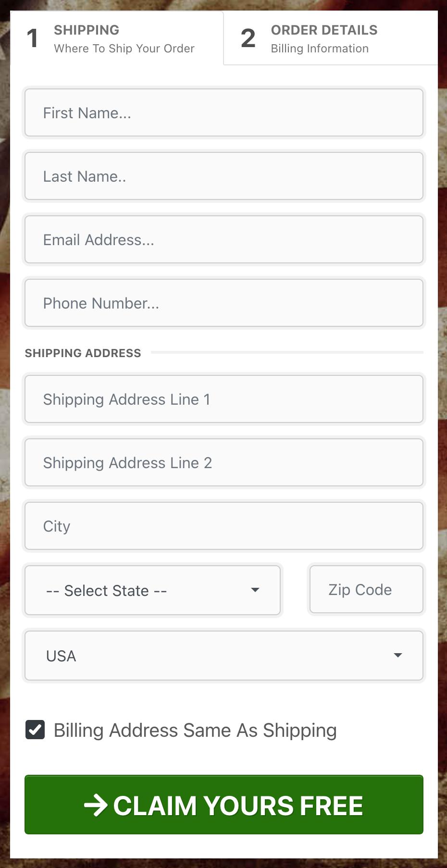
Task: Click the Phone Number field
Action: tap(223, 303)
